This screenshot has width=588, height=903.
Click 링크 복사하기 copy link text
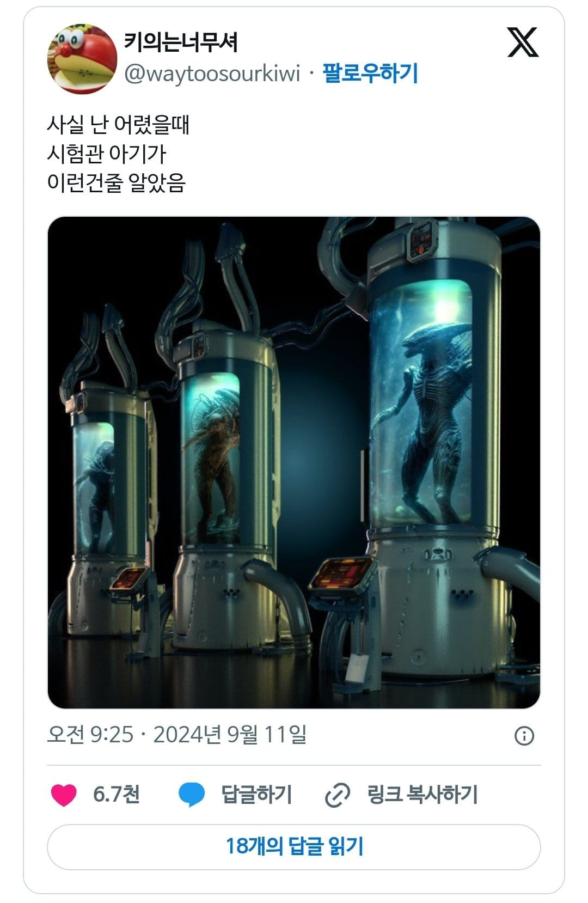(422, 795)
